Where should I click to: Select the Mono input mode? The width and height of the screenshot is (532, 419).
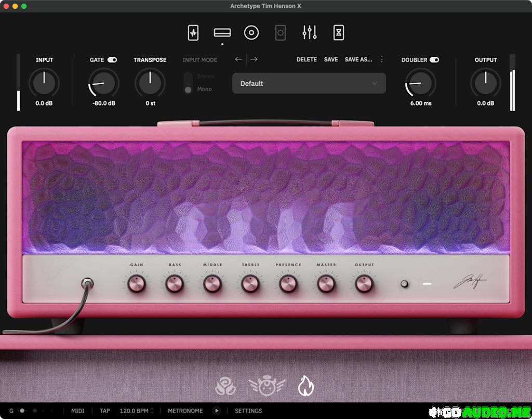[188, 88]
